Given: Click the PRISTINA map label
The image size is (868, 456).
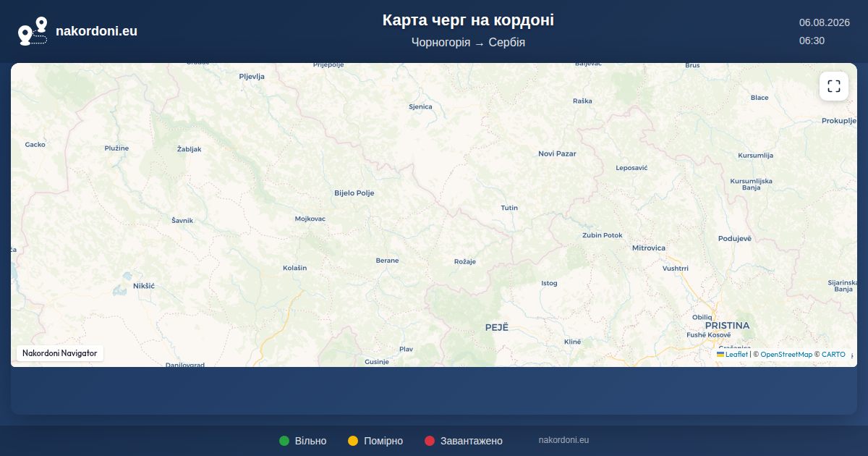Looking at the screenshot, I should pos(727,326).
